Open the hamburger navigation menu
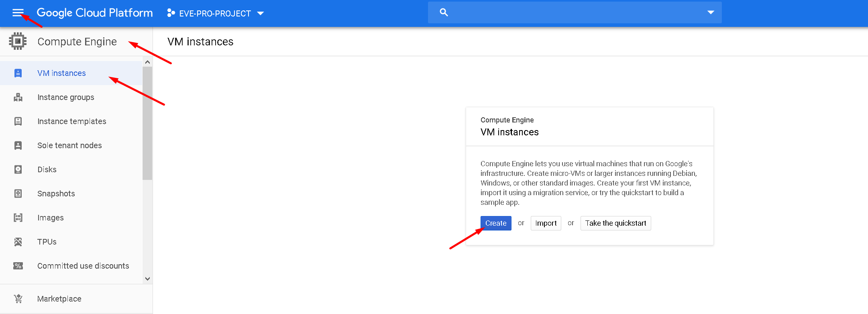This screenshot has width=868, height=314. point(18,13)
